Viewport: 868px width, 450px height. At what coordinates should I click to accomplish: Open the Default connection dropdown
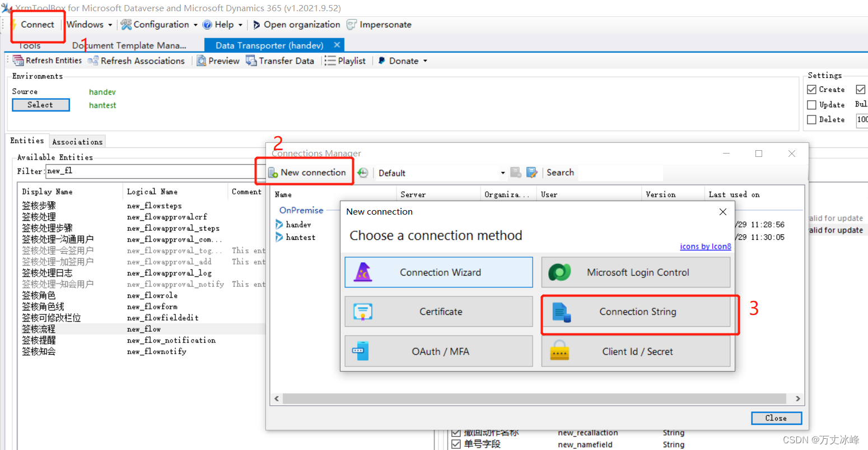[x=502, y=173]
